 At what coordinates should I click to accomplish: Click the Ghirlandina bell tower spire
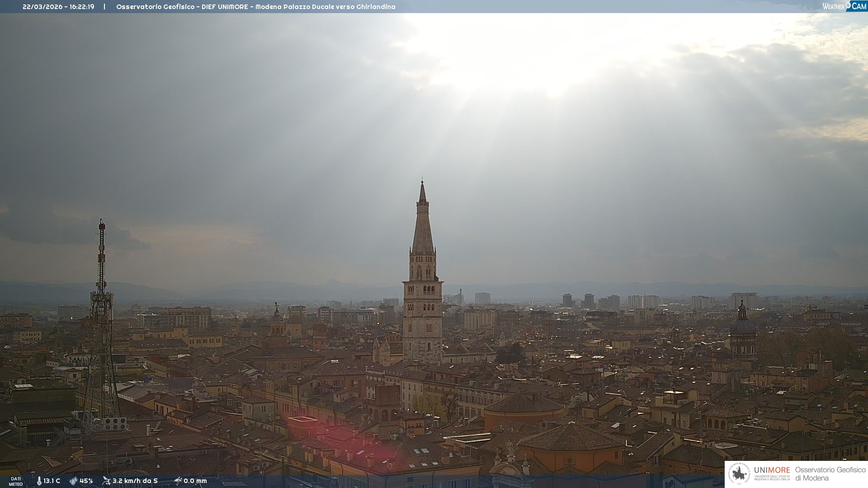click(423, 221)
